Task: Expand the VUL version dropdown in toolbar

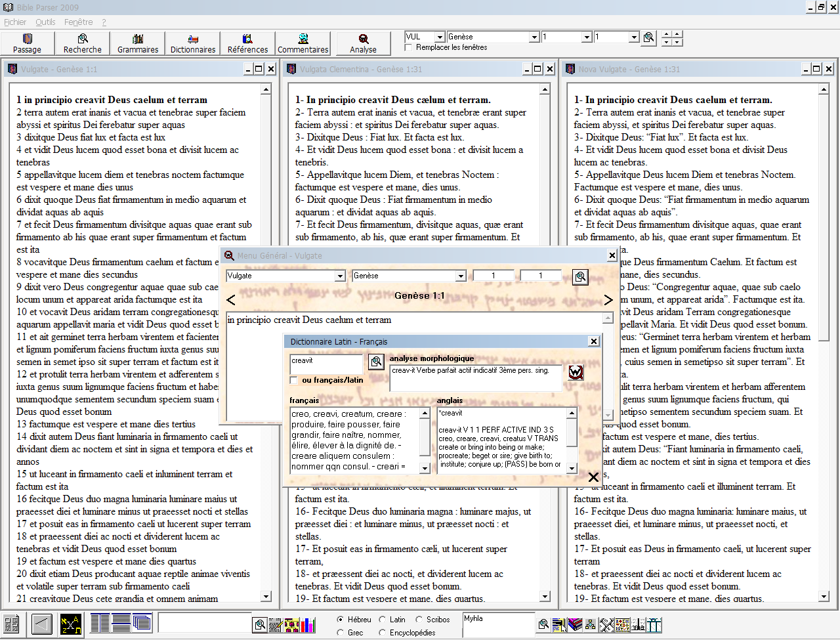Action: pos(440,37)
